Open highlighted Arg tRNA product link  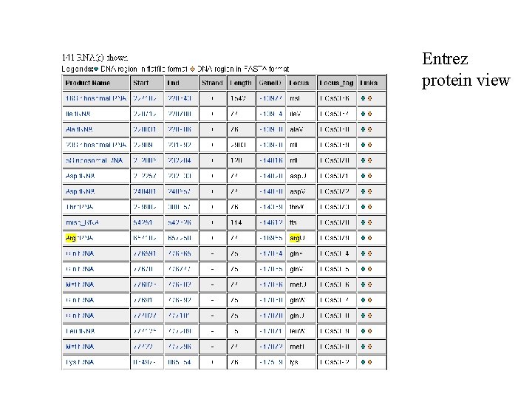tap(79, 238)
